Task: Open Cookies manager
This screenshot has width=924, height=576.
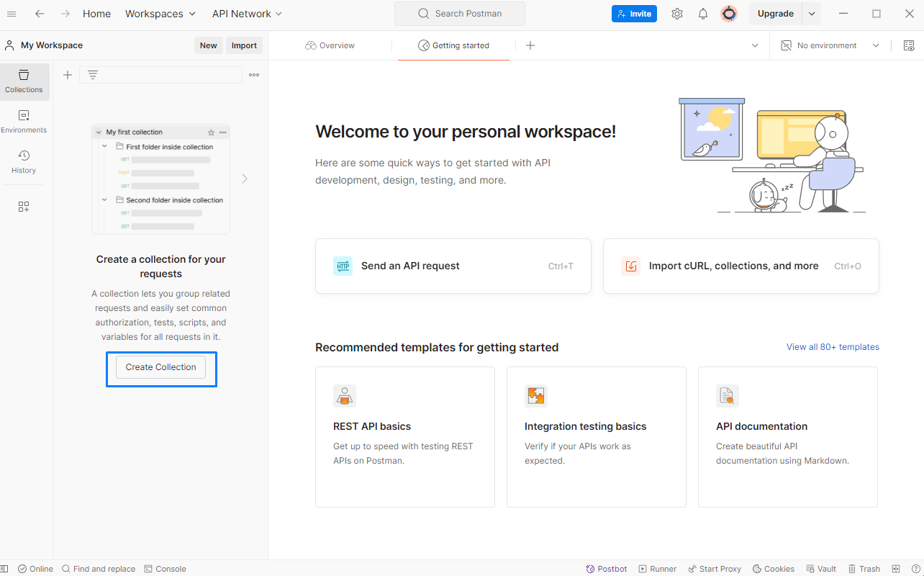Action: [774, 569]
